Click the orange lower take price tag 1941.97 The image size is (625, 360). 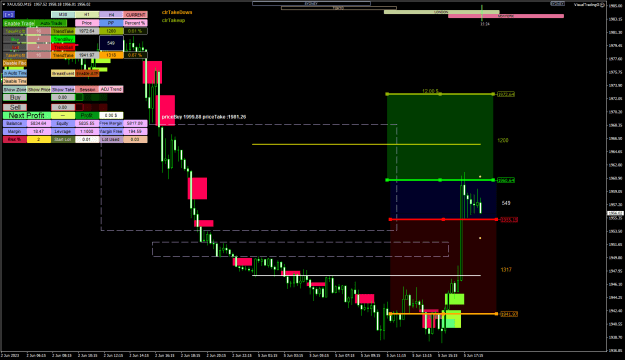(509, 314)
